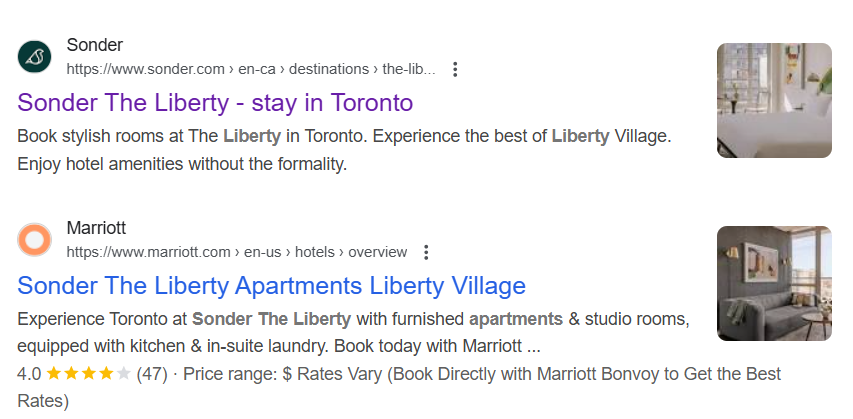
Task: Click the sonder.com breadcrumb URL
Action: click(x=251, y=70)
